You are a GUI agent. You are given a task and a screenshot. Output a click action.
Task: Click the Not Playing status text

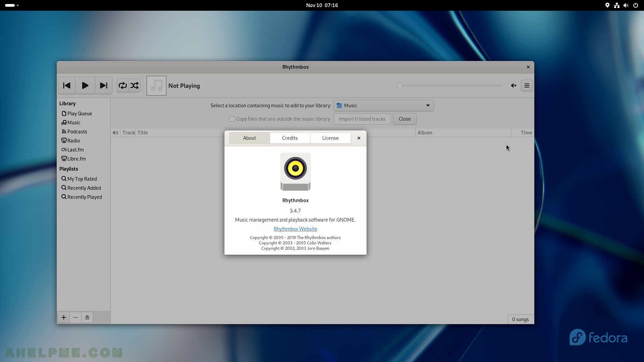pos(184,86)
